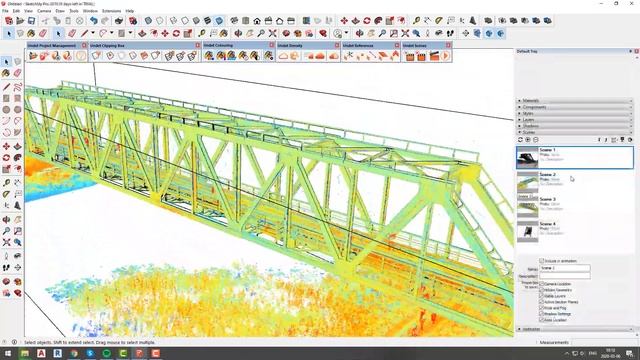Expand the Components tray panel
Screen dimensions: 640x360
[x=575, y=107]
